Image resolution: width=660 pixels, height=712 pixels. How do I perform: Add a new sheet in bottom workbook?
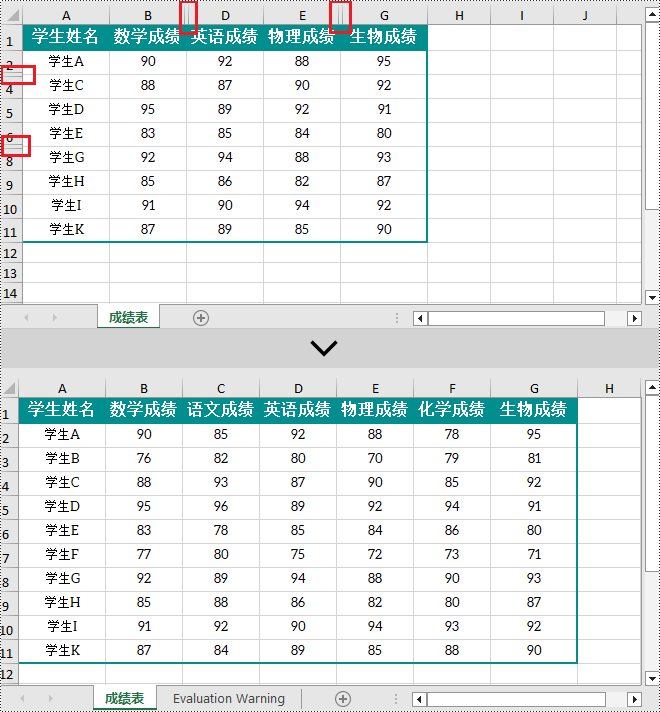pos(342,699)
